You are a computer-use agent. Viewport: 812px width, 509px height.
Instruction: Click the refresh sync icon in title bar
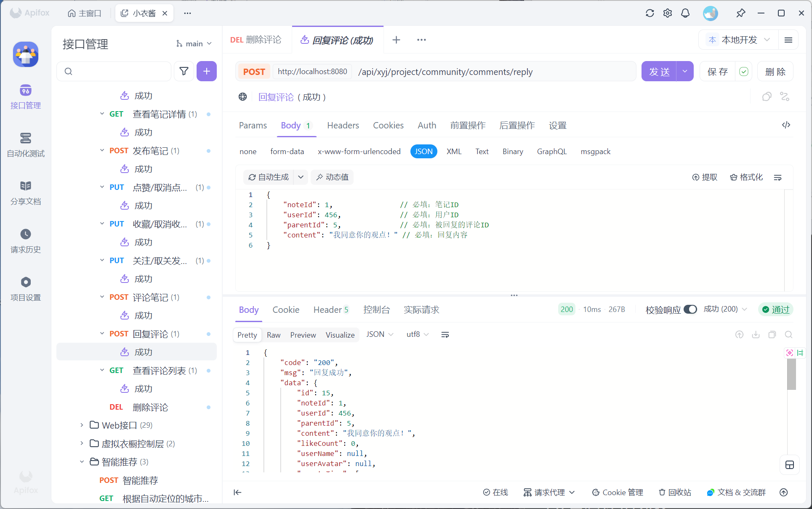[x=650, y=13]
